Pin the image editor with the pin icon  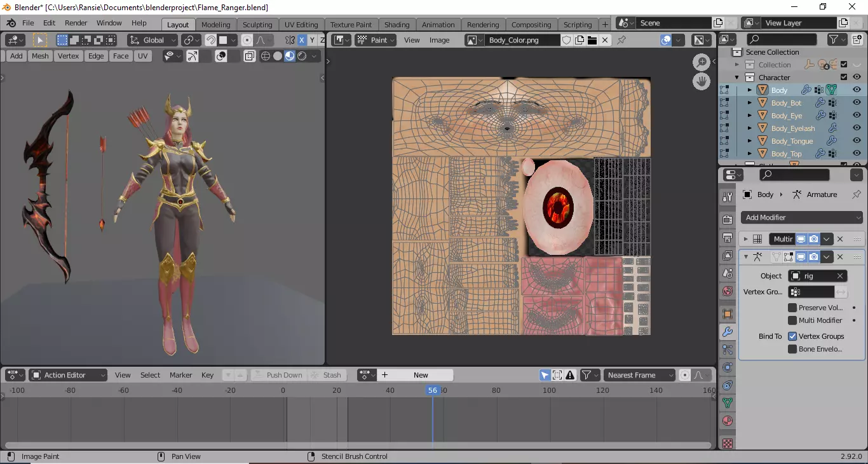click(621, 40)
